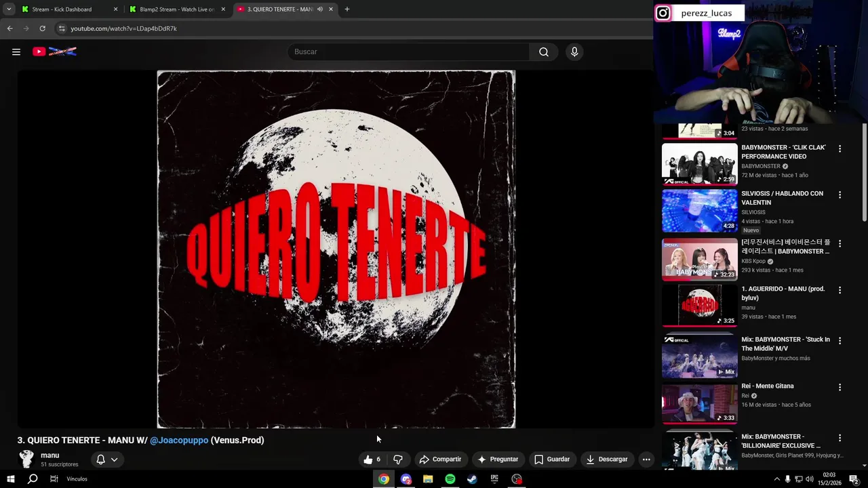Focus the Buscar search field

[410, 52]
